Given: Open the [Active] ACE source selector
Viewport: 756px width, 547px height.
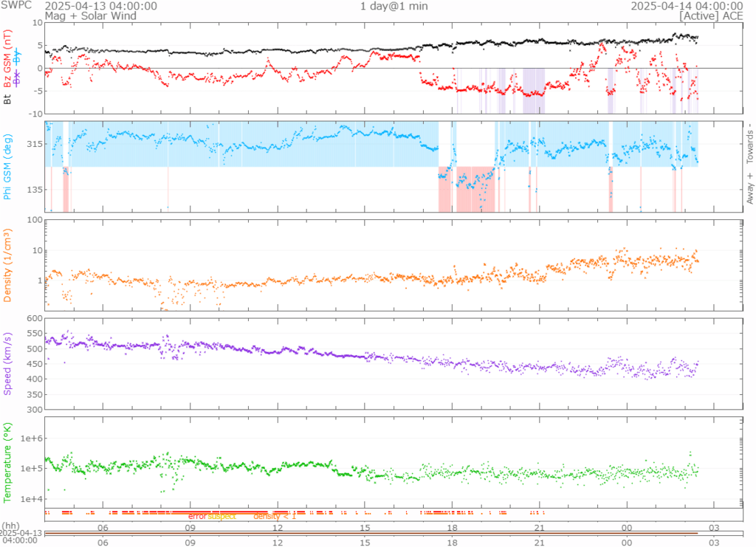Looking at the screenshot, I should (x=710, y=16).
